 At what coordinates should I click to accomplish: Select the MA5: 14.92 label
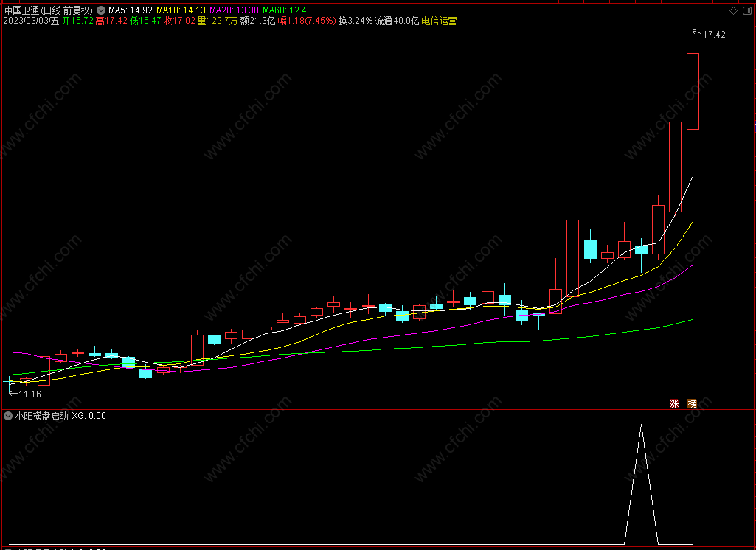tap(130, 10)
